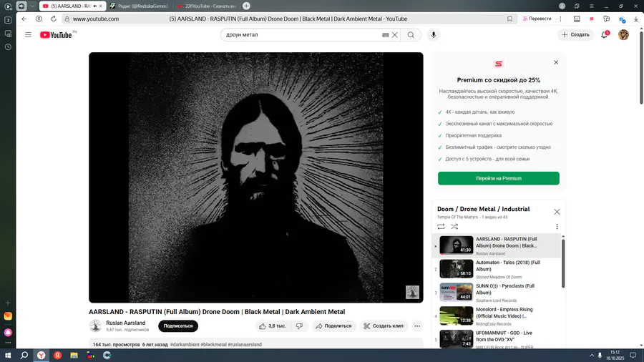The width and height of the screenshot is (644, 362).
Task: Open the YouTube hamburger guide menu
Action: pos(28,35)
